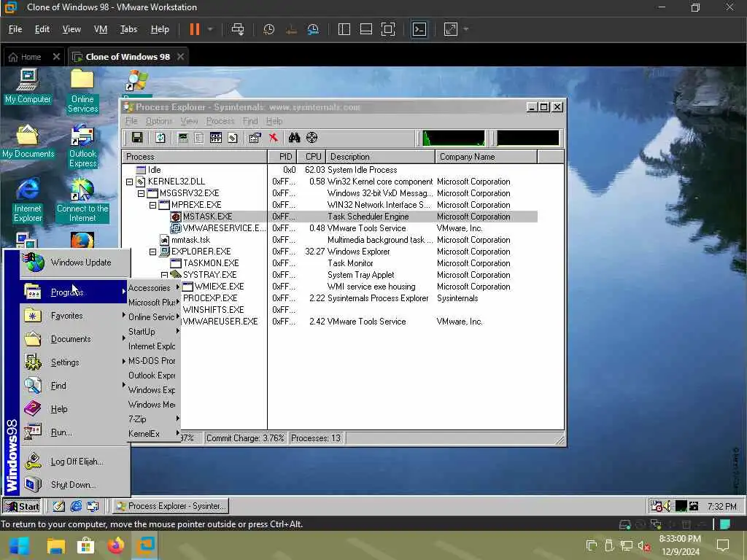Viewport: 747px width, 560px height.
Task: Click the Show Process Tree toolbar icon
Action: 199,138
